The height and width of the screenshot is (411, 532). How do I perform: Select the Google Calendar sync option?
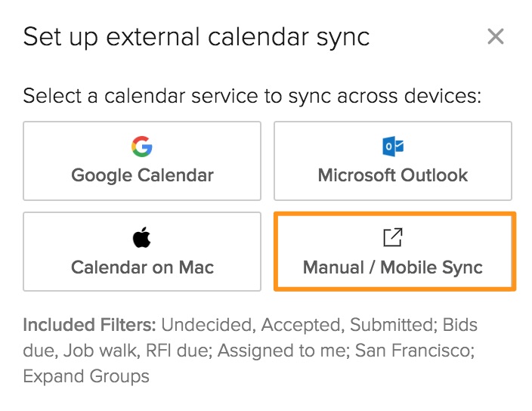click(x=142, y=160)
